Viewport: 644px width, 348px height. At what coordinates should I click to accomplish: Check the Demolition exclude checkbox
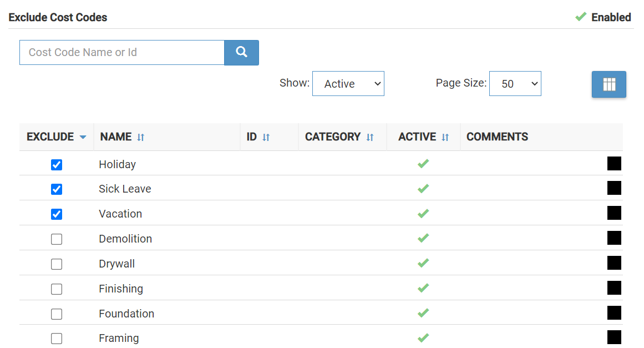tap(57, 239)
